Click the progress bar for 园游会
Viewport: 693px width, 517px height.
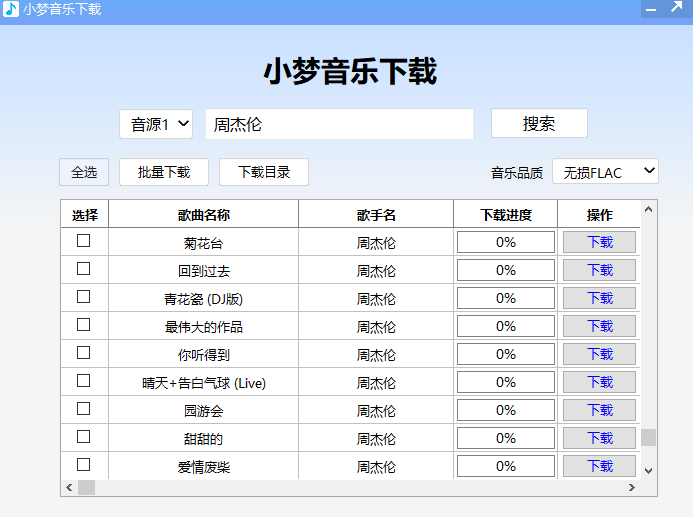[x=506, y=410]
